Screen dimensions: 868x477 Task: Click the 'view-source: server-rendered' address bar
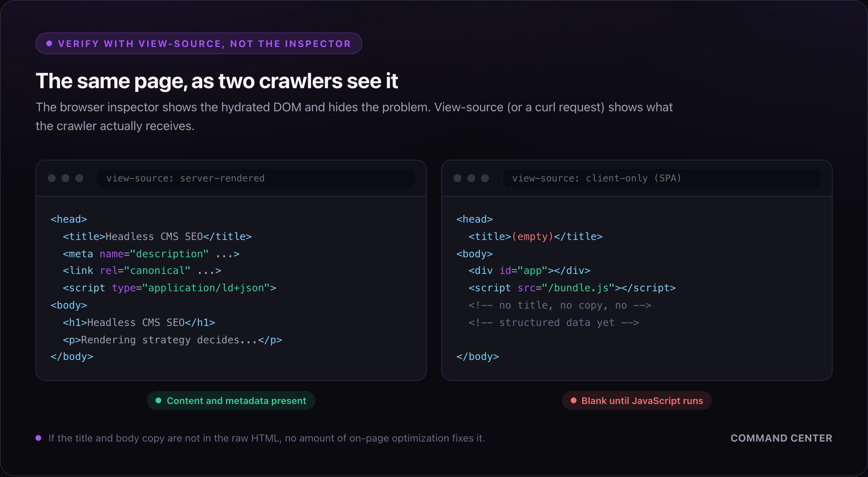256,178
